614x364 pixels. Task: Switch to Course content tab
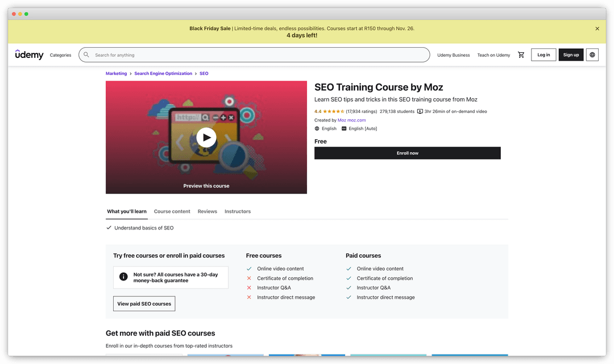point(172,211)
